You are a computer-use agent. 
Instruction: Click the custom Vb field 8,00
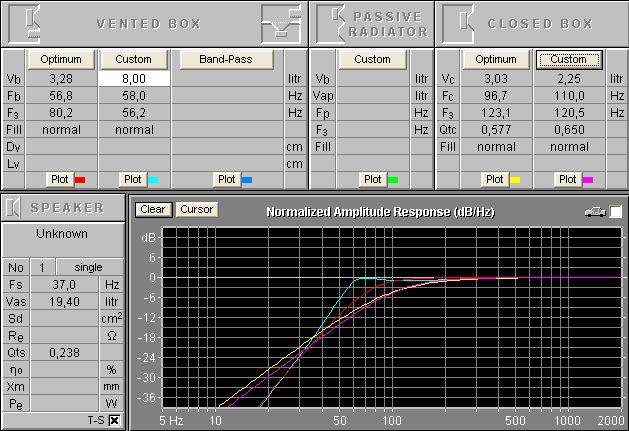tap(134, 79)
